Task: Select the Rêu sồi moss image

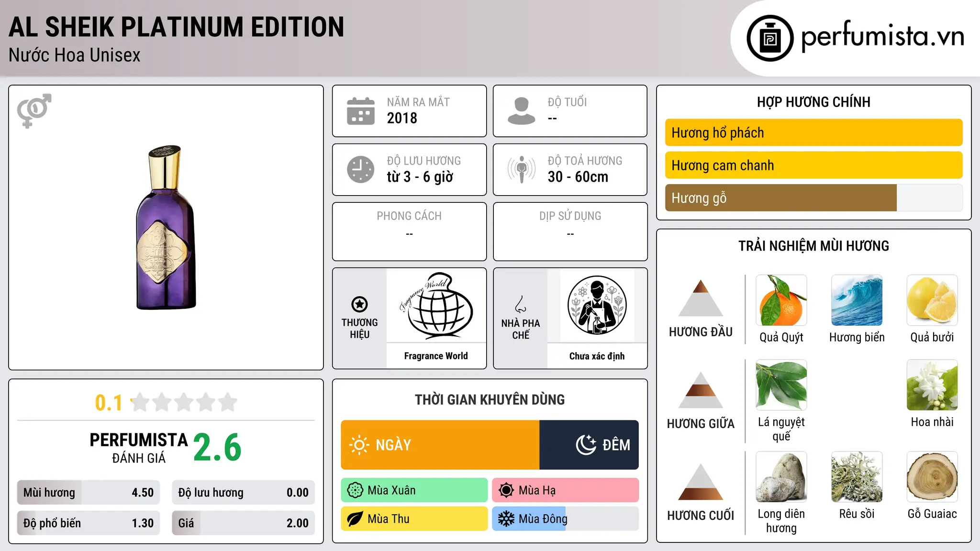Action: pyautogui.click(x=857, y=477)
